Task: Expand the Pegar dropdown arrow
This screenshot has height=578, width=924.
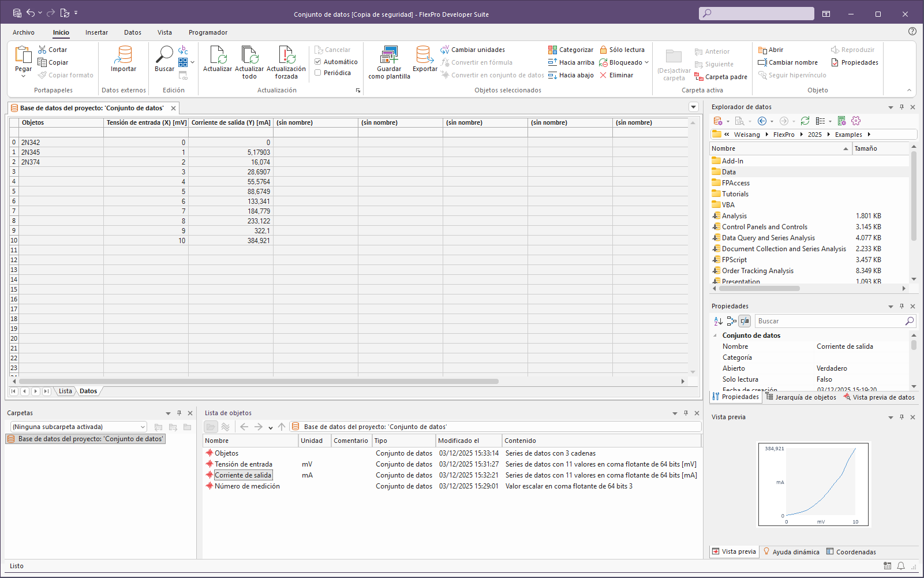Action: point(24,76)
